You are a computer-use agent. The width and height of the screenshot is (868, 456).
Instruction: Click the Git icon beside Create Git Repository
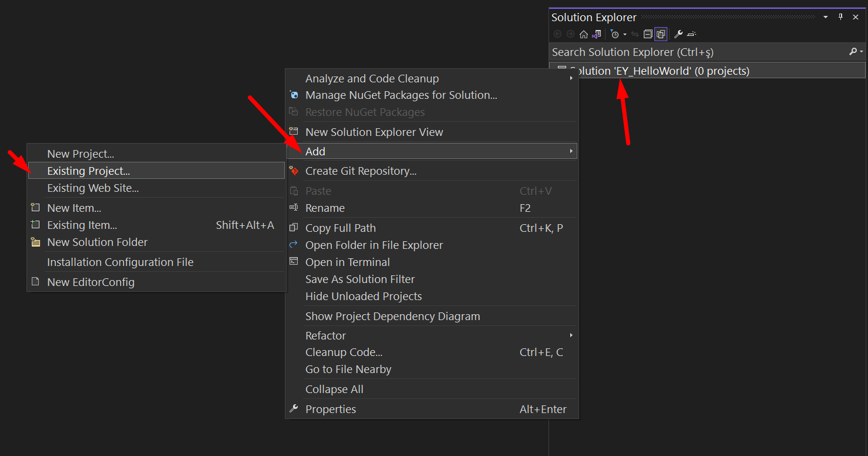tap(294, 171)
